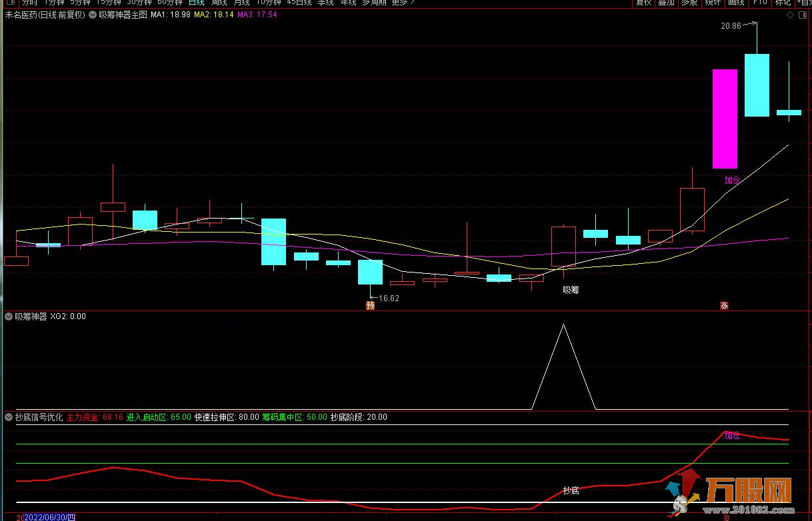Switch to the 日线 period tab
The width and height of the screenshot is (812, 521).
[197, 3]
